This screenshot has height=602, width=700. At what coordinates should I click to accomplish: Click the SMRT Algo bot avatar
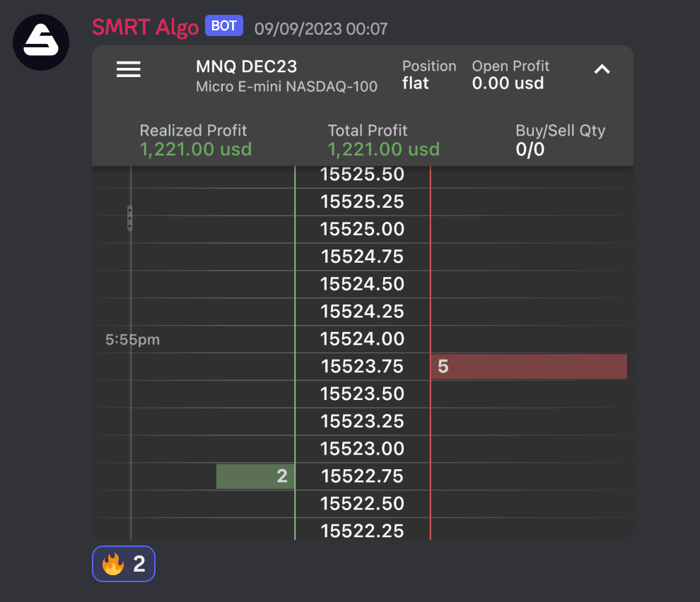pyautogui.click(x=40, y=42)
